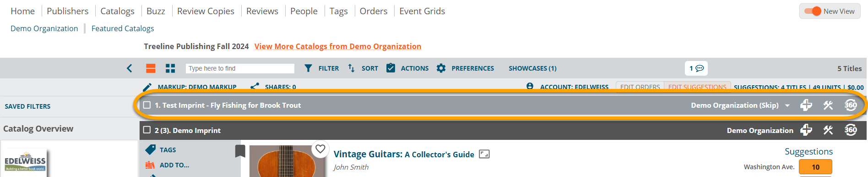Click the back chevron arrow
Screen dimensions: 868x177
pyautogui.click(x=130, y=68)
